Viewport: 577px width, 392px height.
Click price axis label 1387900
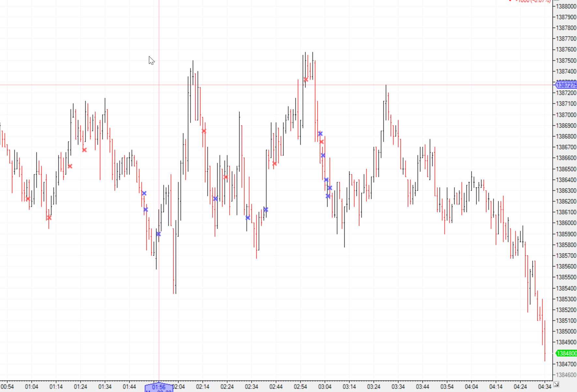566,17
